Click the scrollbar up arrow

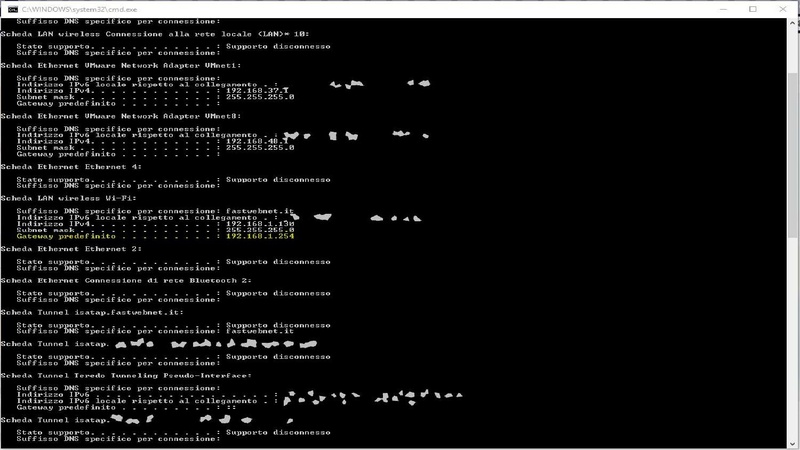pos(793,23)
